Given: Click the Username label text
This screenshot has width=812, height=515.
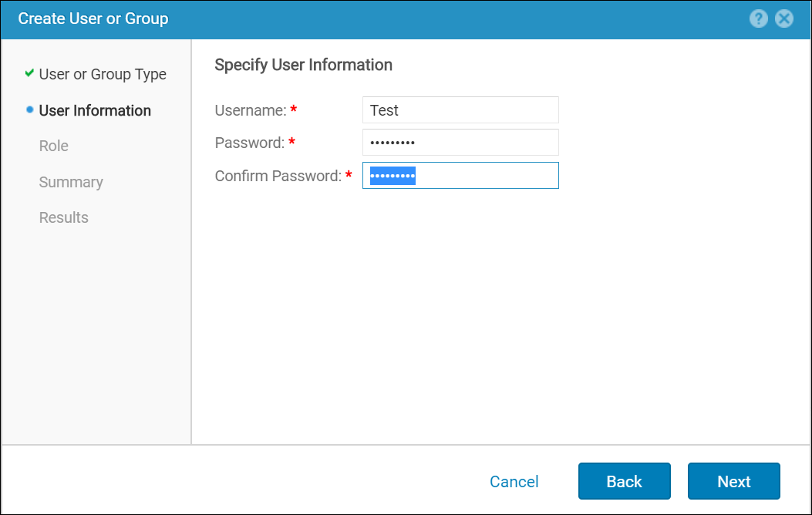Looking at the screenshot, I should click(251, 110).
